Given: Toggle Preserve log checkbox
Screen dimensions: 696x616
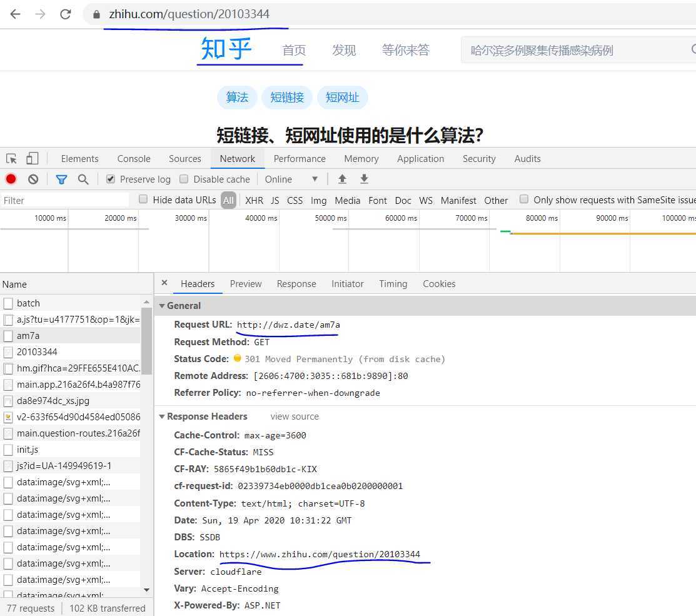Looking at the screenshot, I should [x=111, y=179].
